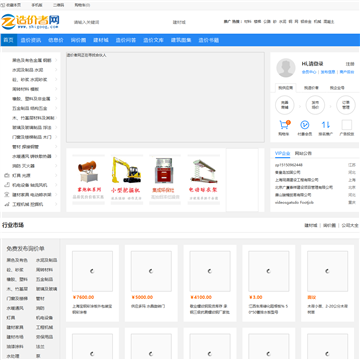Open the ¥7600.00 product card image
Viewport: 360px width, 360px height.
[92, 271]
